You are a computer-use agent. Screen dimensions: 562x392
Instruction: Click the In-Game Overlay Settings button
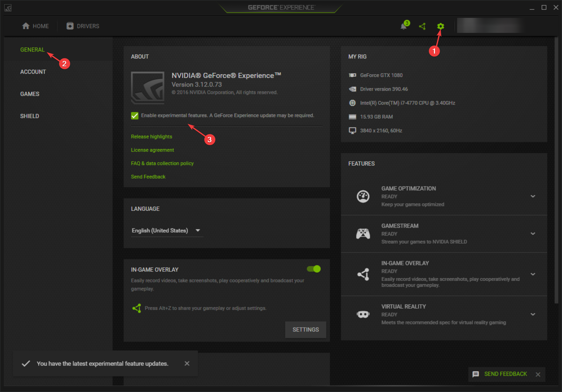point(305,330)
